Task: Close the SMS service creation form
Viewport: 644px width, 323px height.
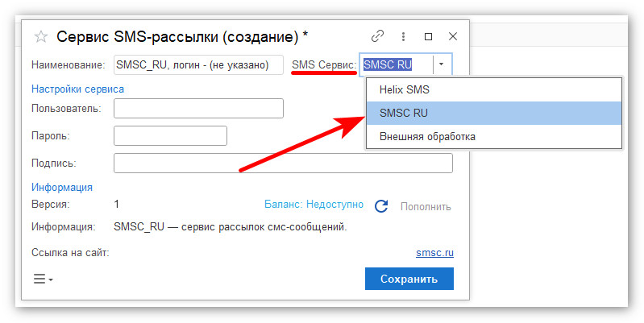Action: (x=453, y=36)
